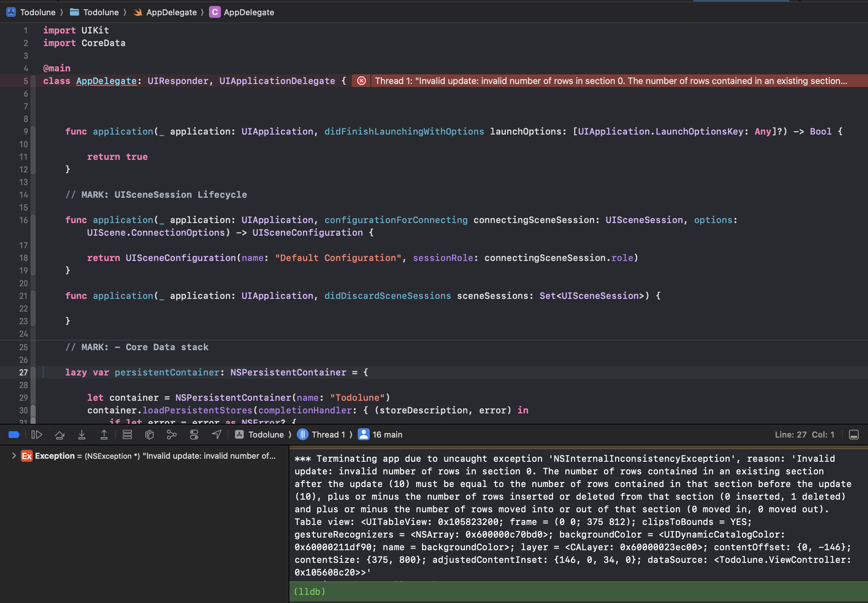868x603 pixels.
Task: Expand the Exception variable disclosure triangle
Action: pos(14,456)
